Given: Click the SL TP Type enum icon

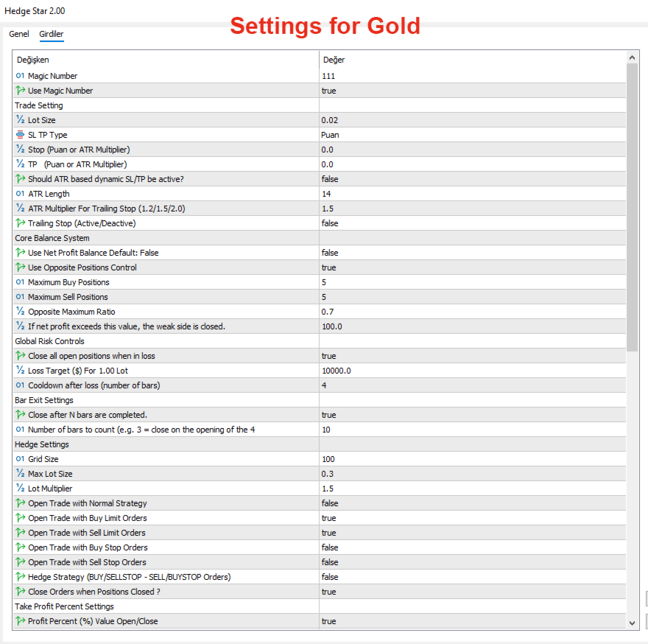Looking at the screenshot, I should (20, 135).
